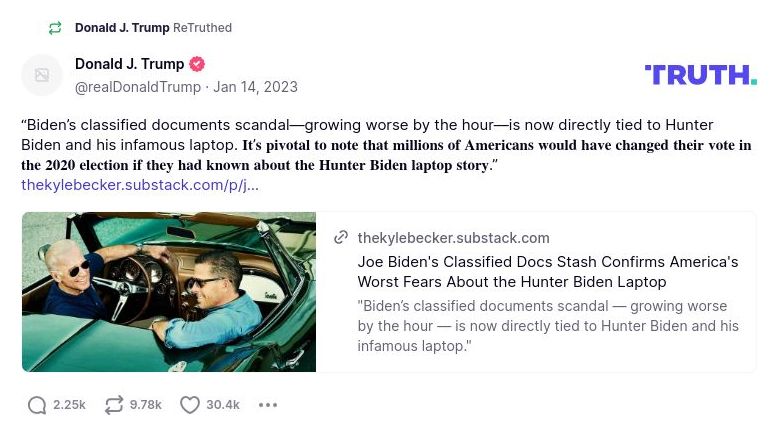Click the chain link icon in preview card
The image size is (778, 435).
[341, 238]
